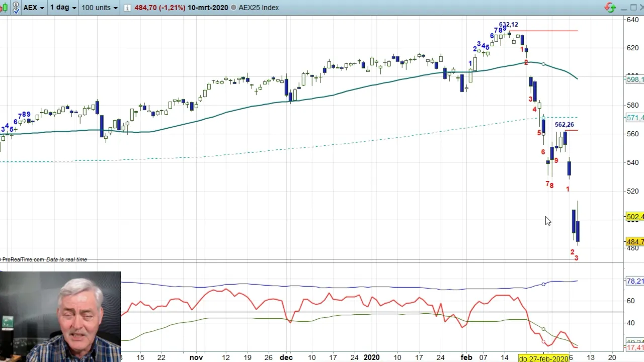Click the ProRealTime.com watermark link
This screenshot has height=362, width=644.
point(23,259)
